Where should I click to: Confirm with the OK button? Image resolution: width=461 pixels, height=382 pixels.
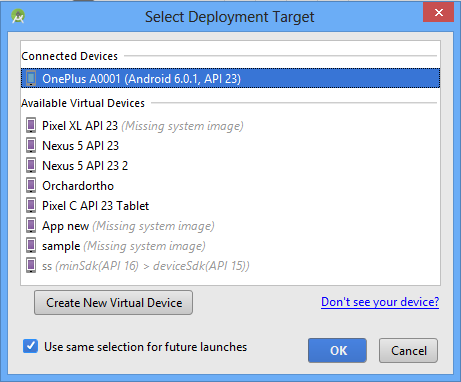(x=337, y=350)
